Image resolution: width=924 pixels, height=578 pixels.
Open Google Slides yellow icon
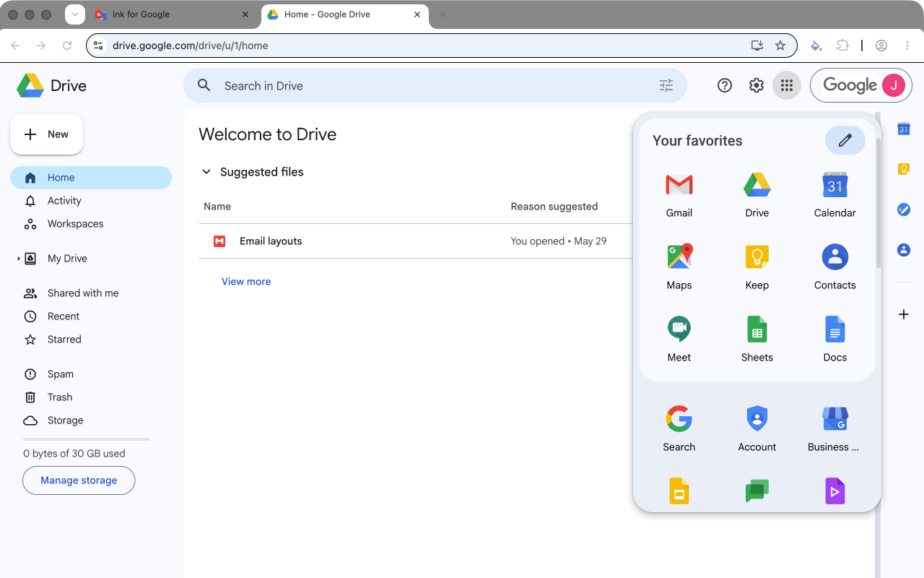coord(679,491)
